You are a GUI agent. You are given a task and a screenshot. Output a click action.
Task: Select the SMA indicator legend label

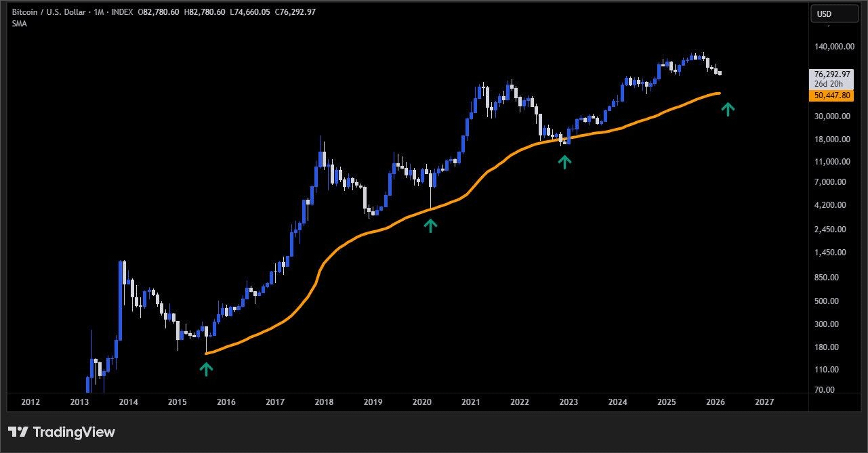19,24
